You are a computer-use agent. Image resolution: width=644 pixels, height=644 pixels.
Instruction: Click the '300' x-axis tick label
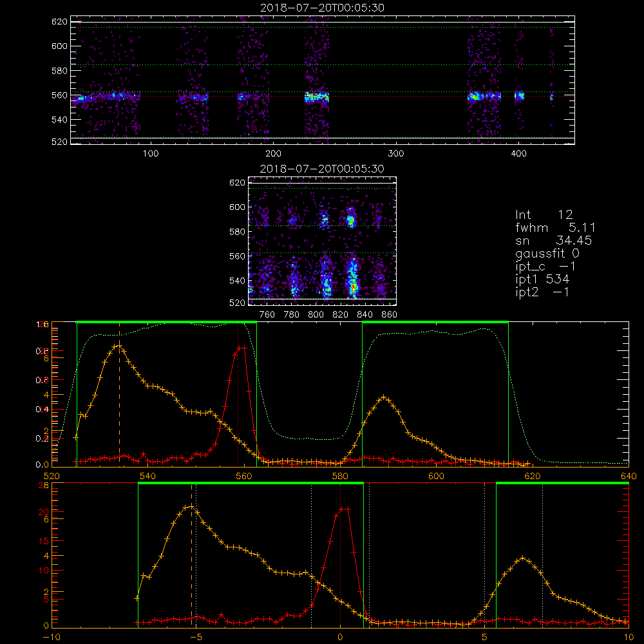pyautogui.click(x=396, y=154)
